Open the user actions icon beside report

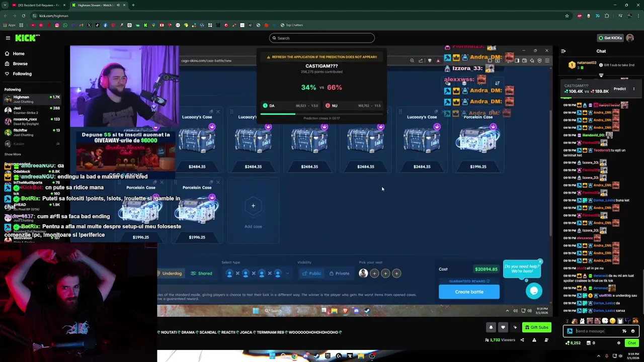546,340
